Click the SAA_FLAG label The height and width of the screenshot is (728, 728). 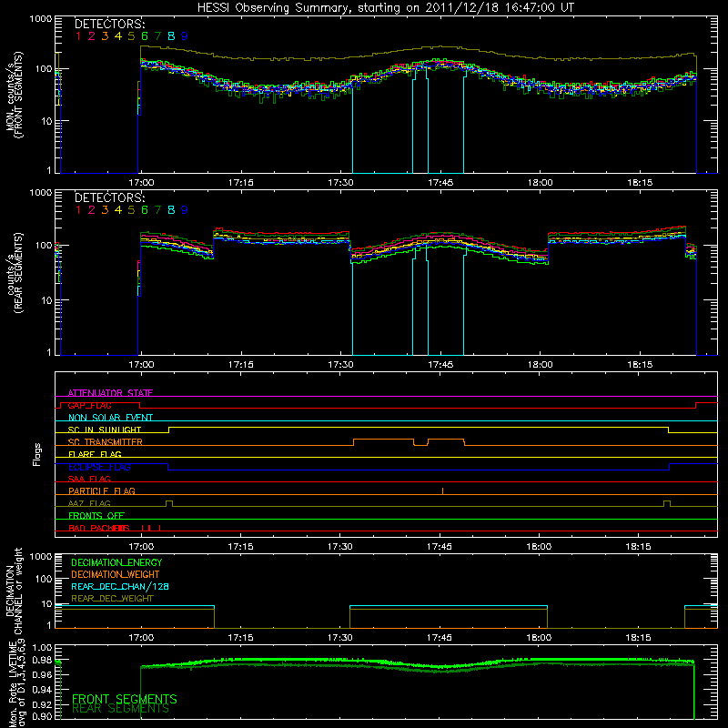coord(89,479)
